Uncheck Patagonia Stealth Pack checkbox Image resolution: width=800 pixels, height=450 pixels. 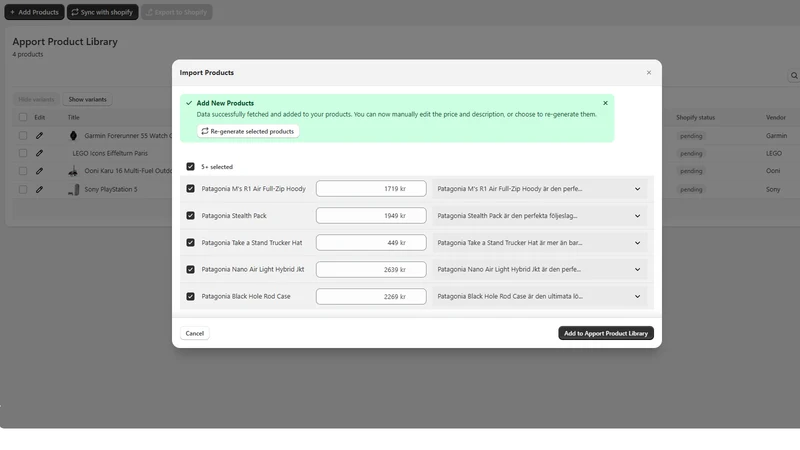pyautogui.click(x=190, y=215)
